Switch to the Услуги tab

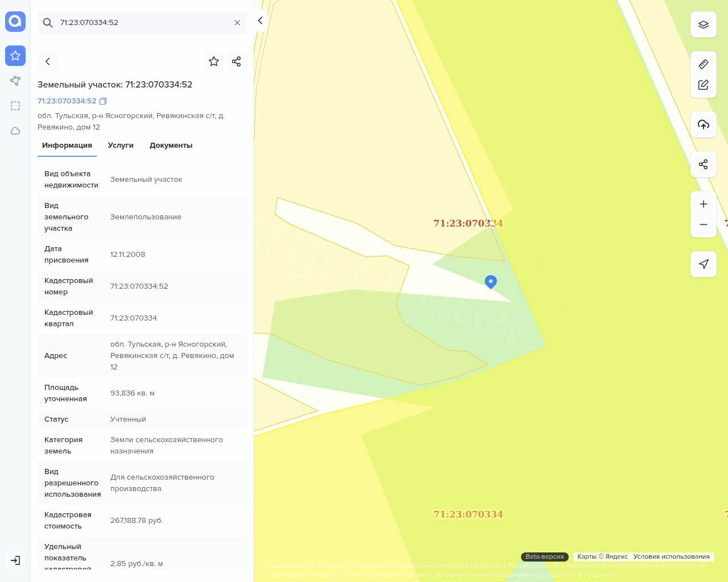point(121,145)
